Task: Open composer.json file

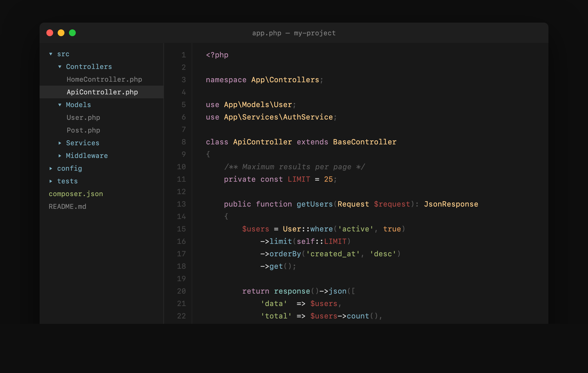Action: click(x=76, y=194)
